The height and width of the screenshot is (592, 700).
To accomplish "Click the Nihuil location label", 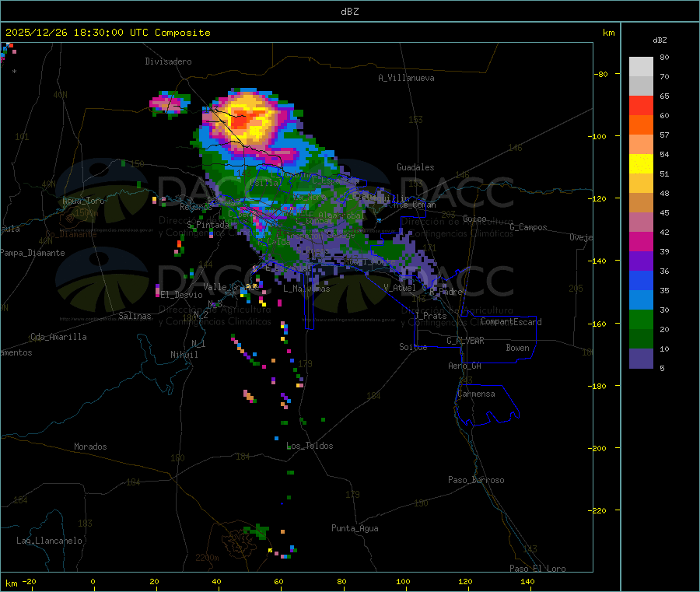I will [184, 355].
